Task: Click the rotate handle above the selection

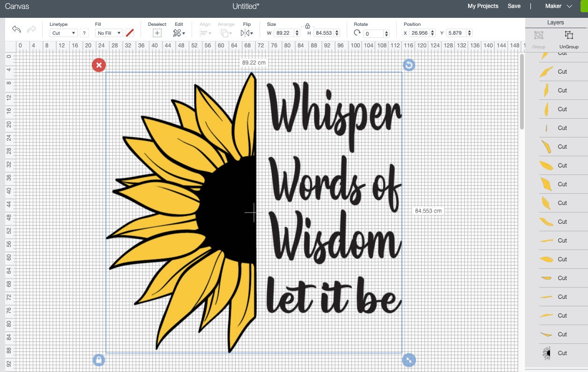Action: [x=409, y=65]
